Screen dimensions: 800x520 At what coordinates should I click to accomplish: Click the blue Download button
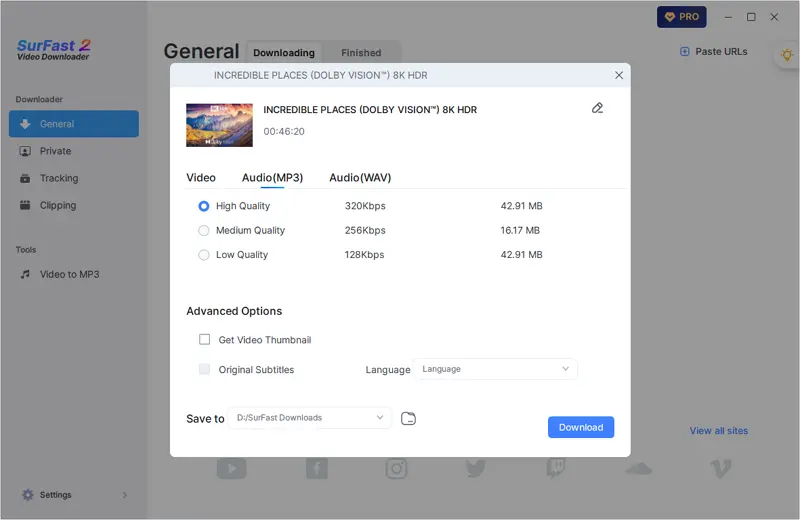pos(581,427)
